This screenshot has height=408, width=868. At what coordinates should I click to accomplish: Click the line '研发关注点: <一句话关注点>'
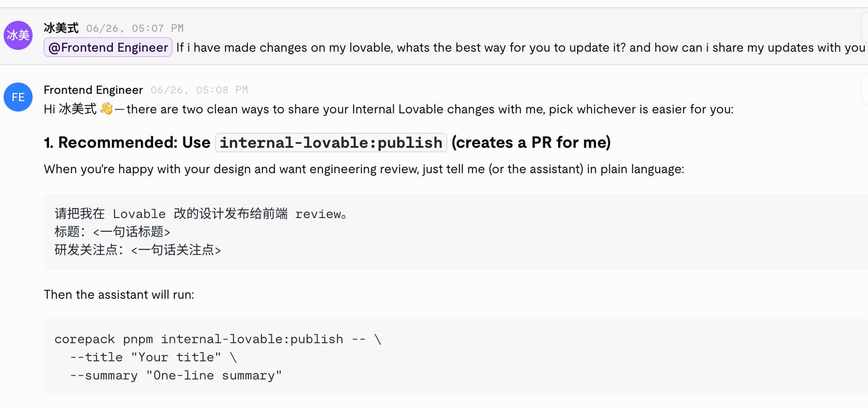138,250
